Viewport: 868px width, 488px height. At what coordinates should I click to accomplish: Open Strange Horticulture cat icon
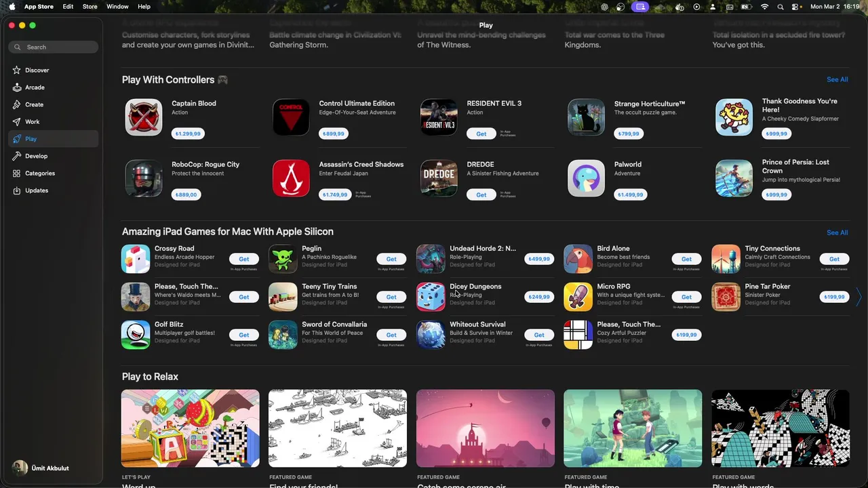(x=586, y=117)
